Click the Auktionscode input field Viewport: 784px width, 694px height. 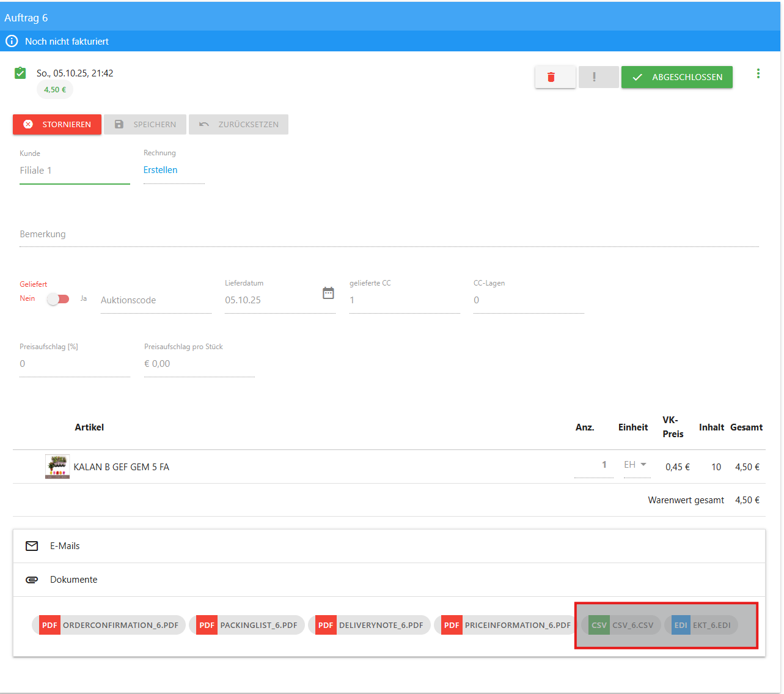click(156, 300)
